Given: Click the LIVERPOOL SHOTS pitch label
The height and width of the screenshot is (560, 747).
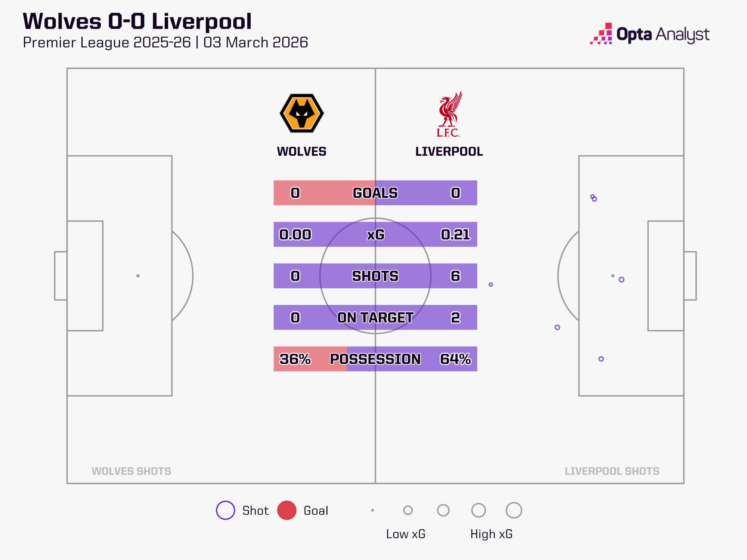Looking at the screenshot, I should (612, 471).
